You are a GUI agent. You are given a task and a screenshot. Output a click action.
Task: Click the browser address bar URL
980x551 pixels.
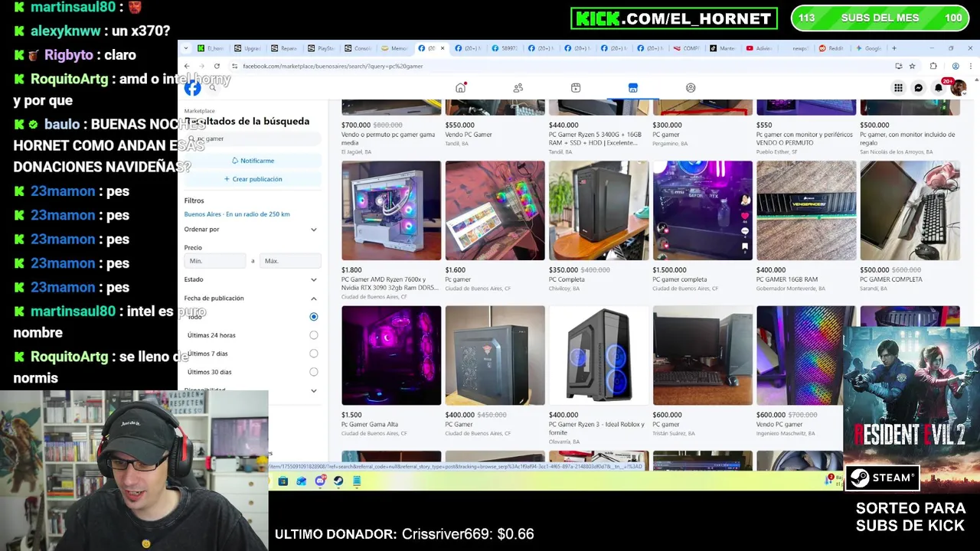point(332,66)
